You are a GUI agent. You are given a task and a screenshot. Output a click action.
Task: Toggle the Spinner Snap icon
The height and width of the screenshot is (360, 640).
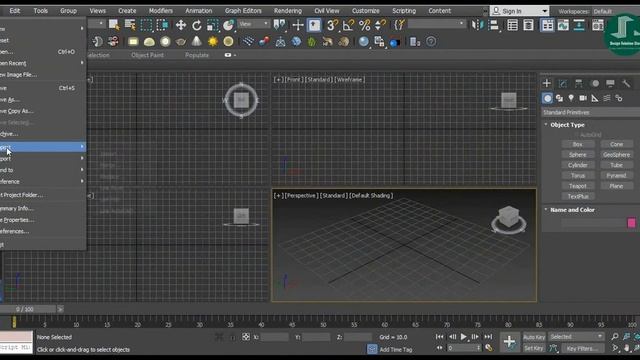tap(380, 25)
